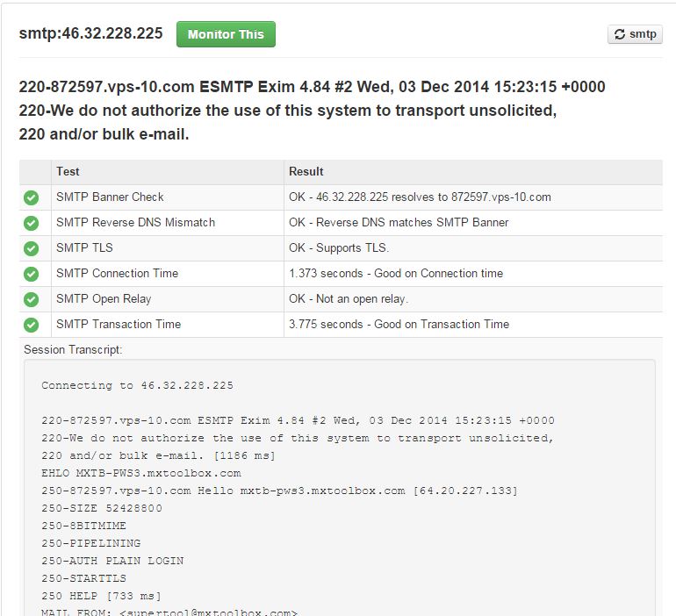Screen dimensions: 676x616
Task: Click the Session Transcript label
Action: [73, 349]
